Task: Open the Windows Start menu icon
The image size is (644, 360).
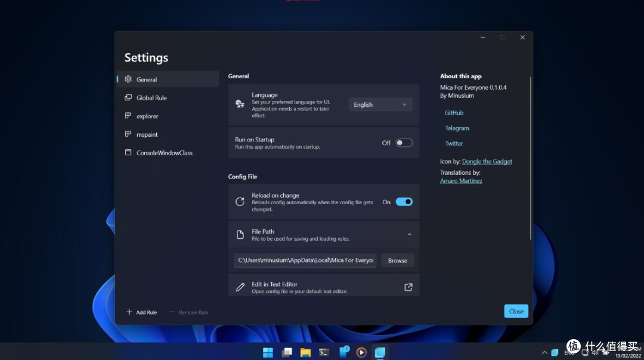Action: (x=268, y=352)
